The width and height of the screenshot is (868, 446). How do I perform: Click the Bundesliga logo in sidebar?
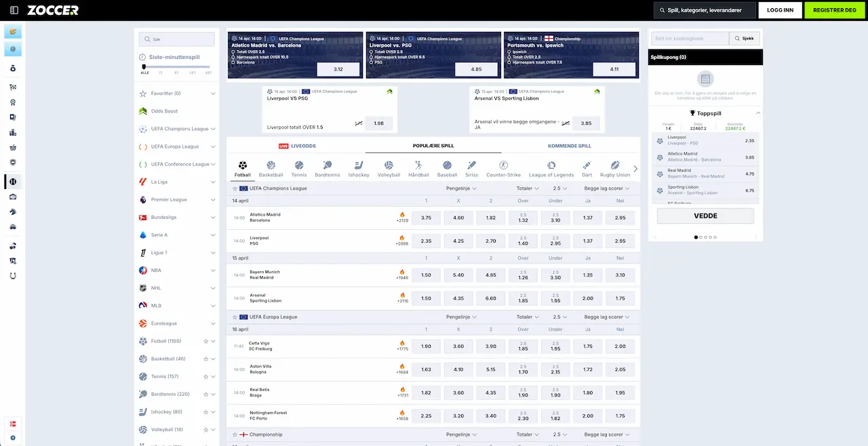coord(143,217)
